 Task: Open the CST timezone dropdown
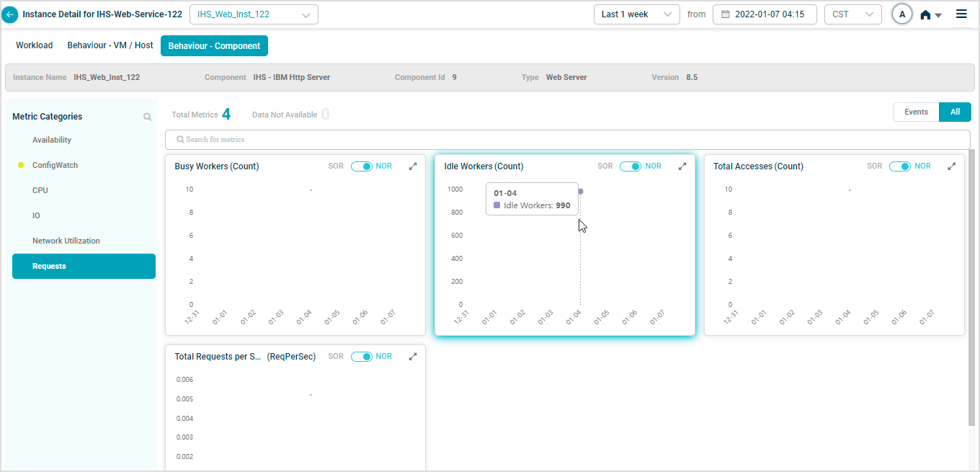[x=852, y=14]
